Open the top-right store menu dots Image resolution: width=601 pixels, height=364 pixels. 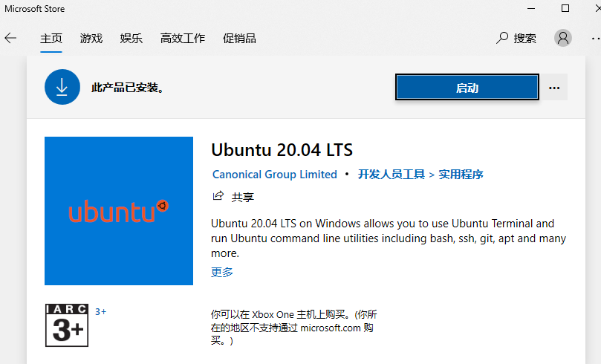point(596,39)
